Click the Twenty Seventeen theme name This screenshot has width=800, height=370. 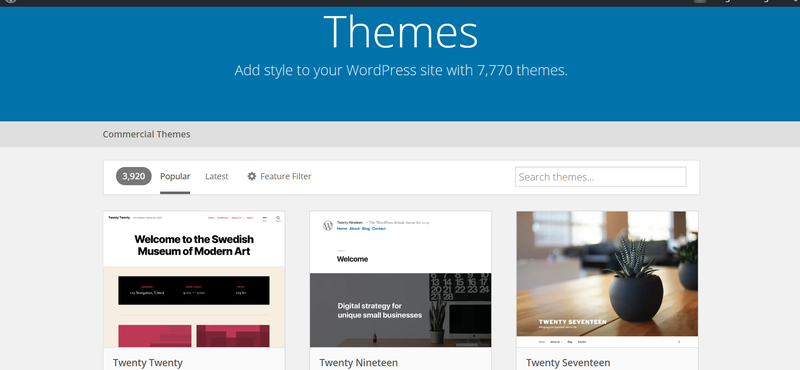click(568, 363)
